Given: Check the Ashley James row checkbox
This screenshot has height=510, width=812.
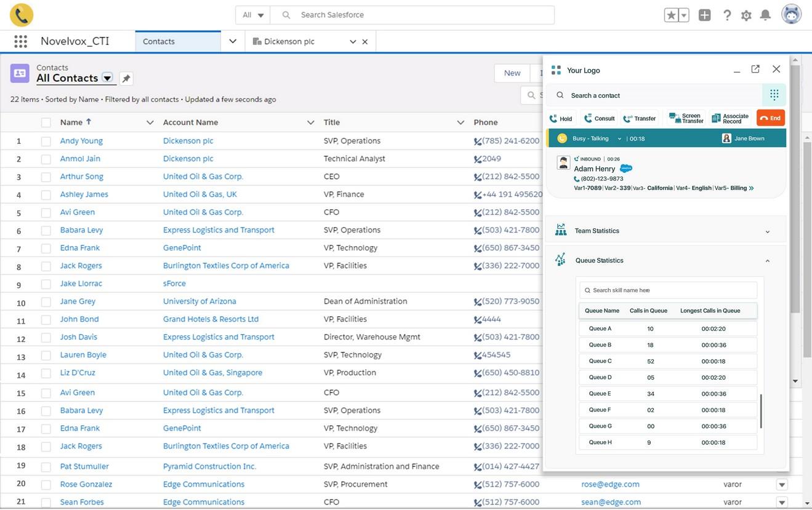Looking at the screenshot, I should pyautogui.click(x=46, y=195).
